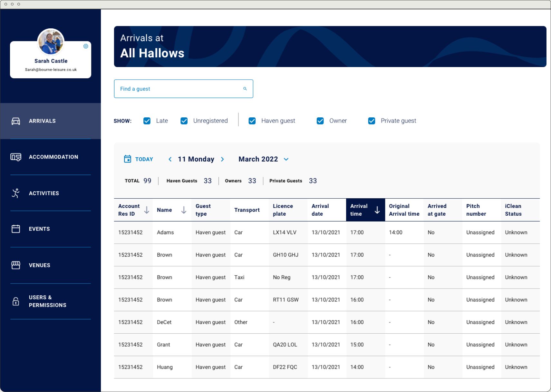The image size is (551, 392).
Task: Click licence plate RT11 GSW
Action: (x=286, y=300)
